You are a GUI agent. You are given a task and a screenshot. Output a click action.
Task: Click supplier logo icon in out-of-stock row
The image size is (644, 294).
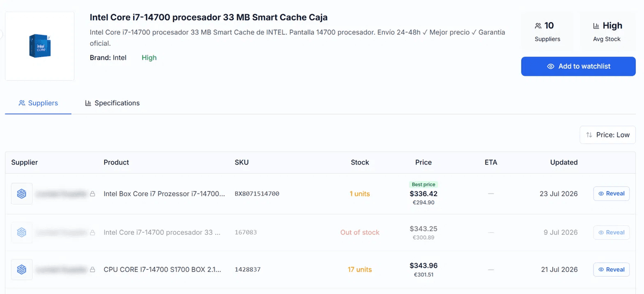click(x=21, y=232)
